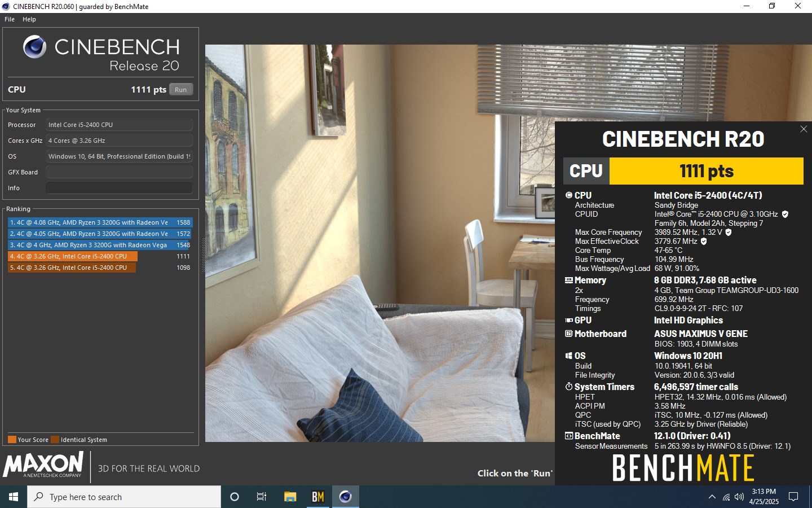Viewport: 812px width, 508px height.
Task: Select ranking entry 4 scoring 1111
Action: 100,256
